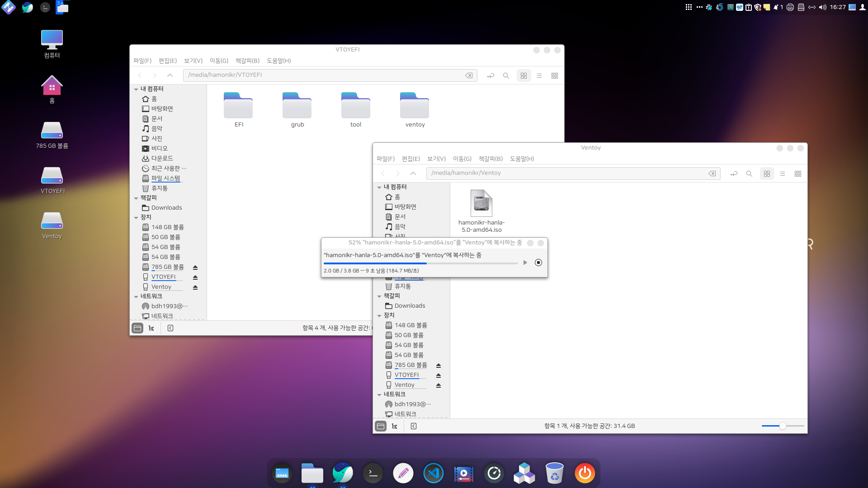Show tree view in Ventoy sidebar
Viewport: 868px width, 488px height.
(x=395, y=426)
